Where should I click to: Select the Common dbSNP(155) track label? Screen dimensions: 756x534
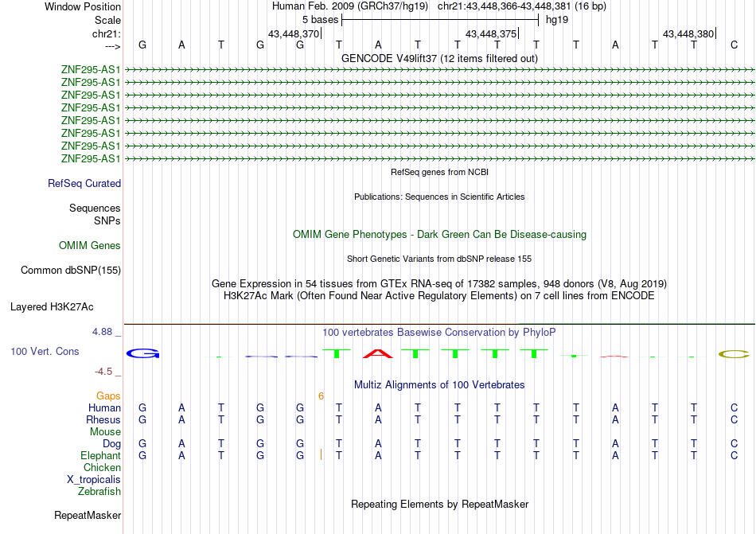(70, 271)
